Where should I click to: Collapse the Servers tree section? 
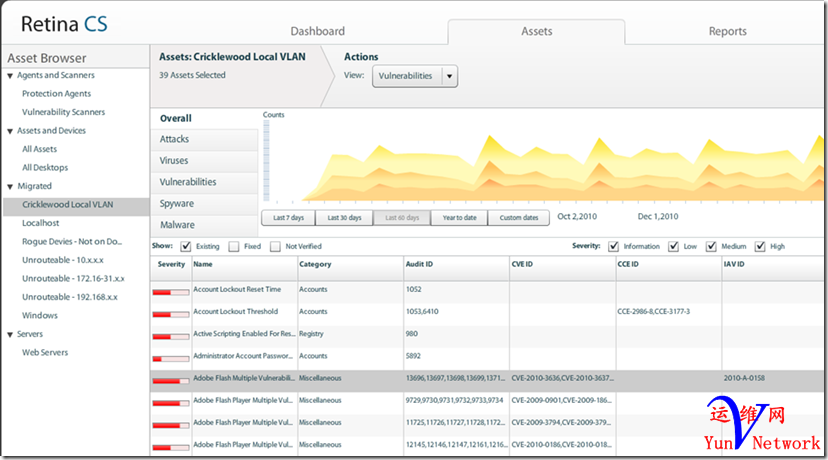coord(10,334)
